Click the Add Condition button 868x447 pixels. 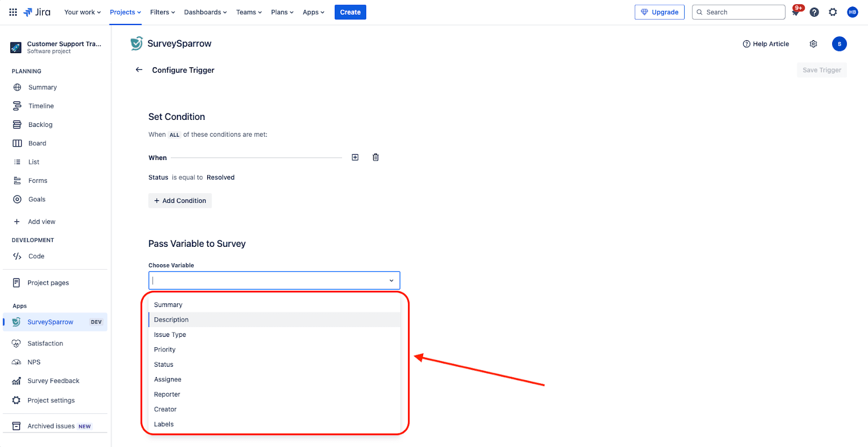(x=180, y=201)
